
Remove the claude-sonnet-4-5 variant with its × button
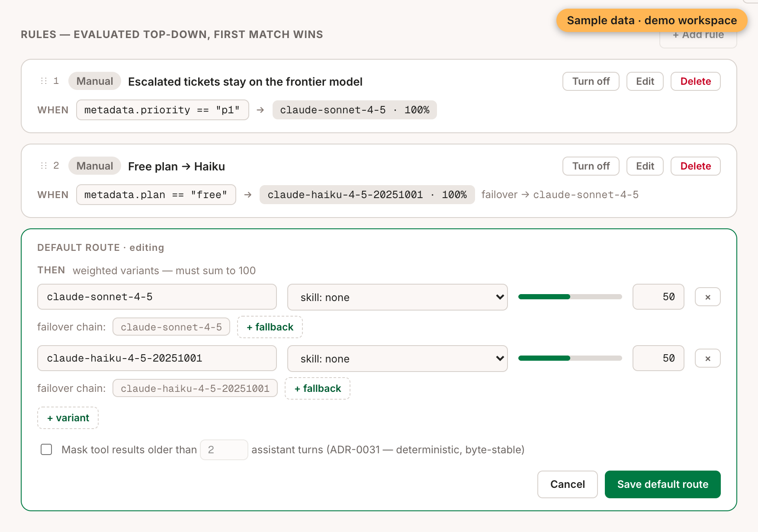click(x=707, y=297)
